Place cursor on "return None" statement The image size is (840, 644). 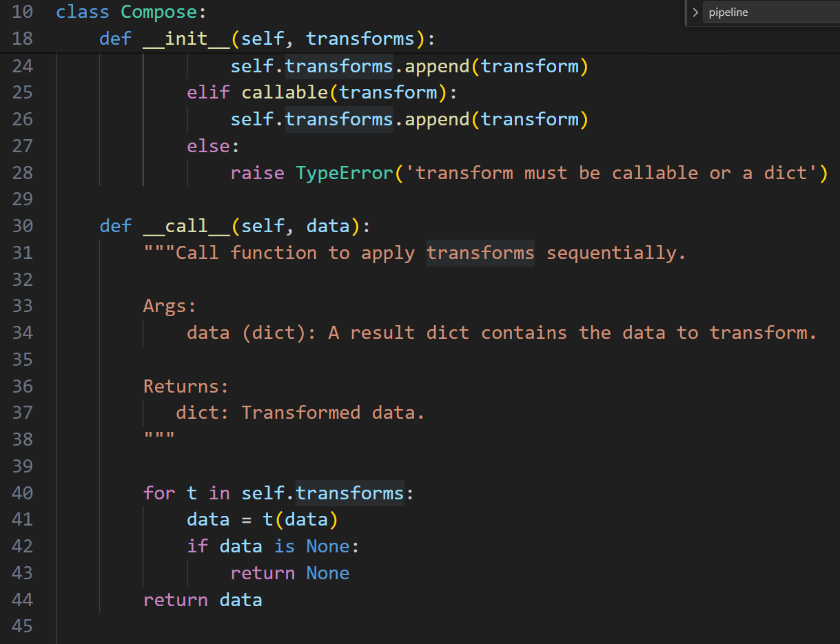(289, 573)
